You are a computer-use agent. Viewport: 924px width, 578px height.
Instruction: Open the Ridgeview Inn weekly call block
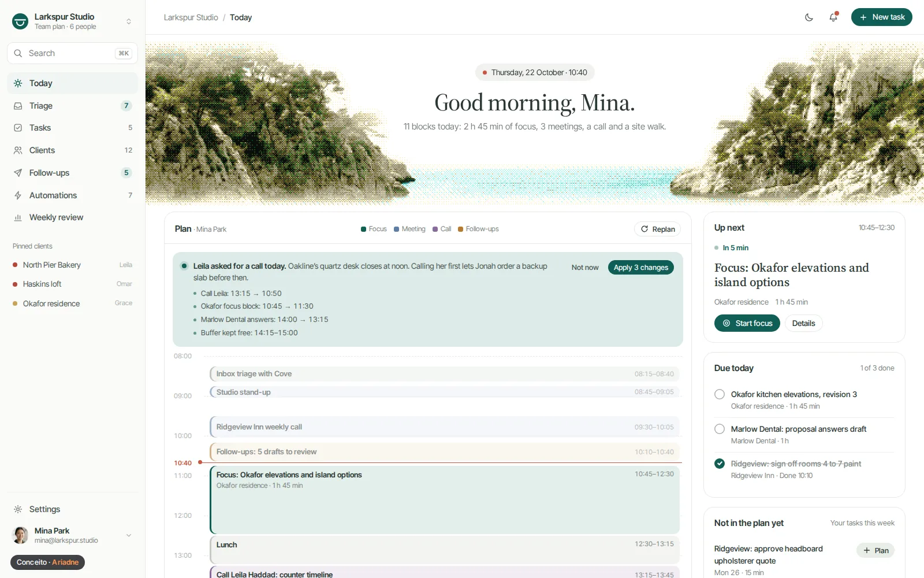(x=444, y=427)
